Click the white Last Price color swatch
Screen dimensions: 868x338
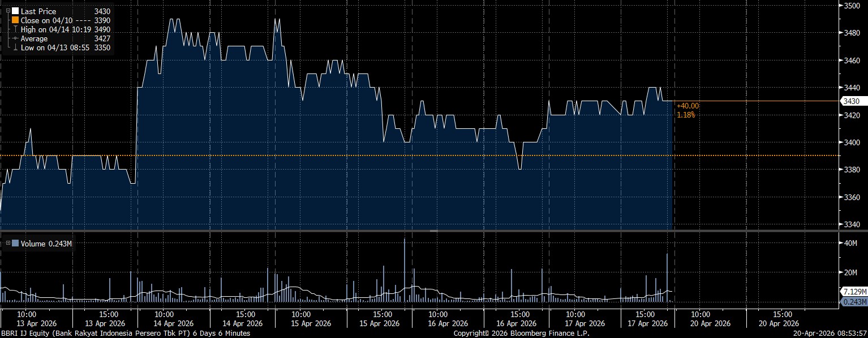15,11
